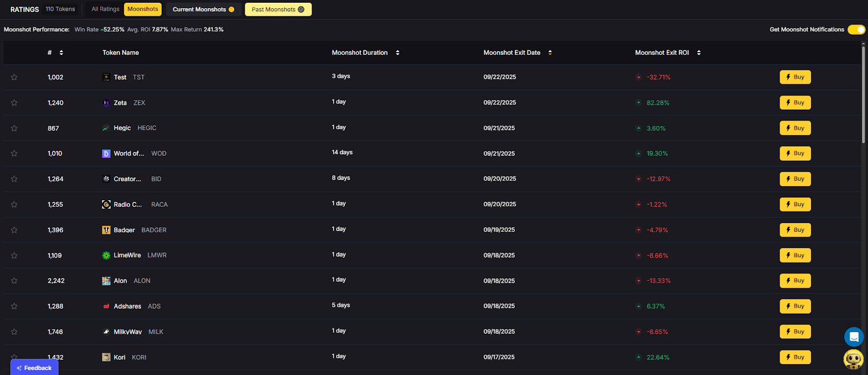Image resolution: width=868 pixels, height=375 pixels.
Task: Star the Zeta ZEX token
Action: point(14,103)
